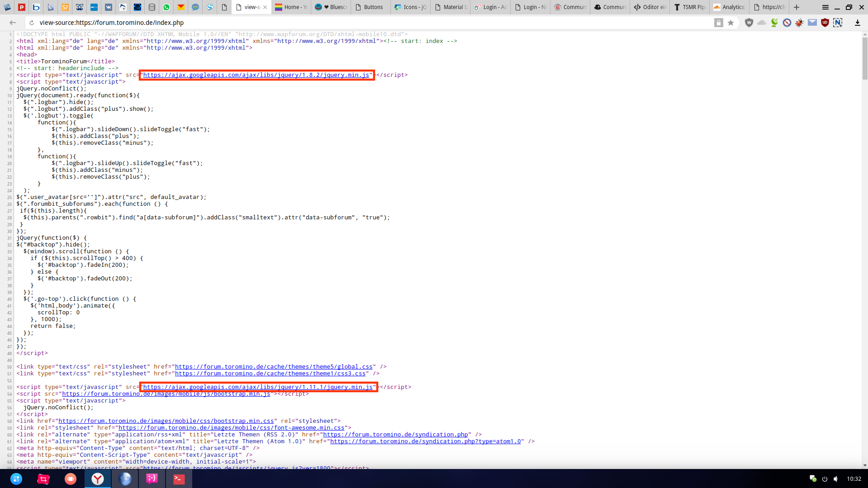Switch to the TSMR Ftp tab
868x488 pixels.
click(689, 7)
